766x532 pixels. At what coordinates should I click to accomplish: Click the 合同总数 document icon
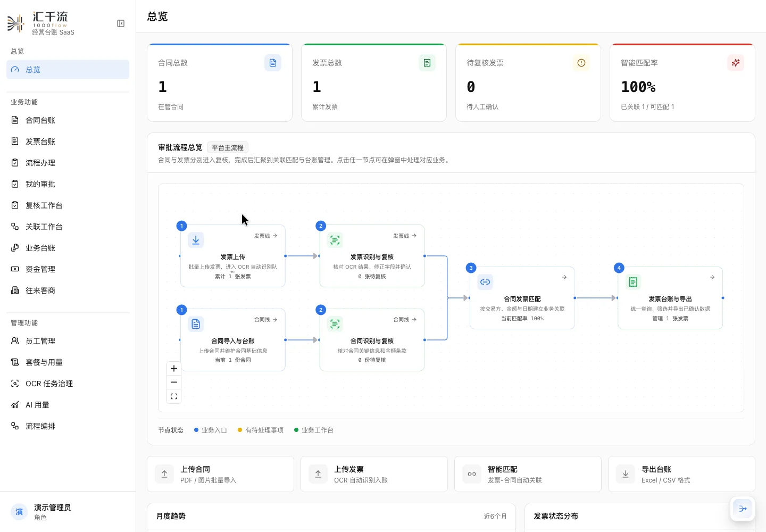point(273,63)
